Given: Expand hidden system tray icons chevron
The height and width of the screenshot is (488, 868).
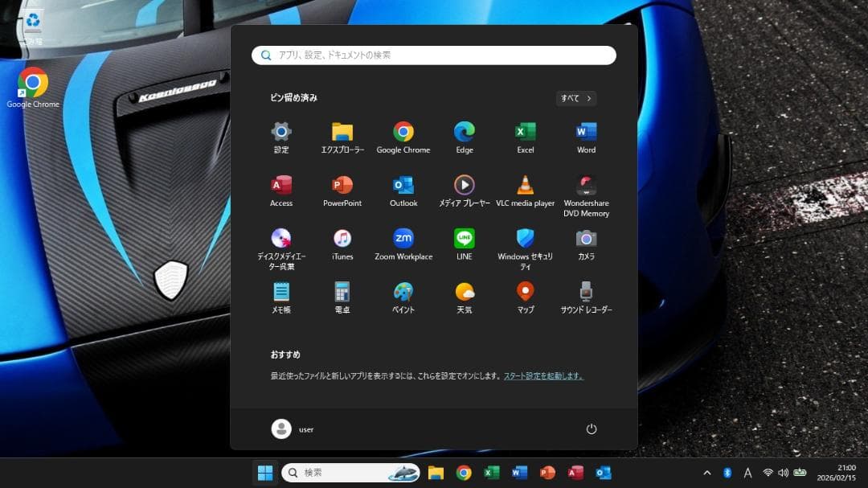Looking at the screenshot, I should coord(707,473).
